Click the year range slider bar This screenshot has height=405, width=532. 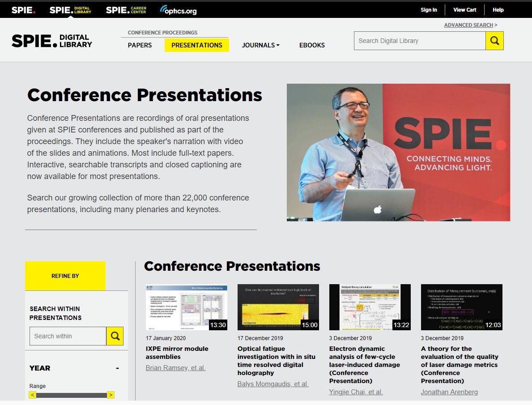click(x=72, y=395)
